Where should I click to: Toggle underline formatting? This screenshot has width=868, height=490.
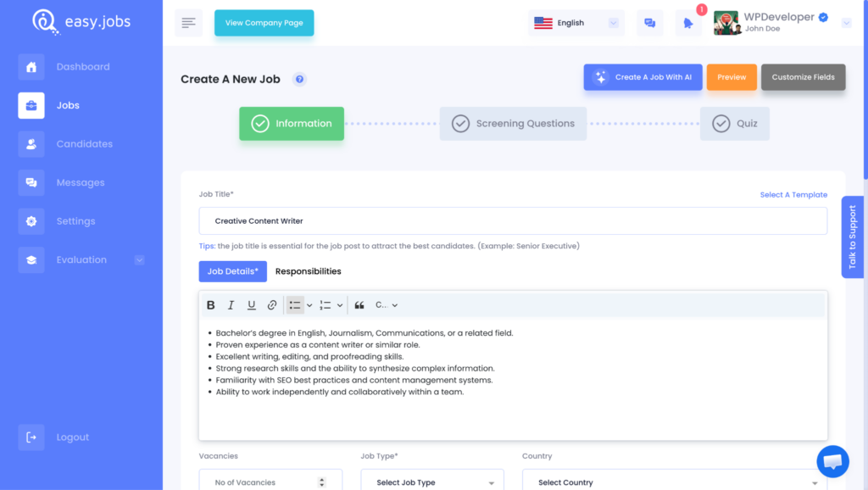251,305
